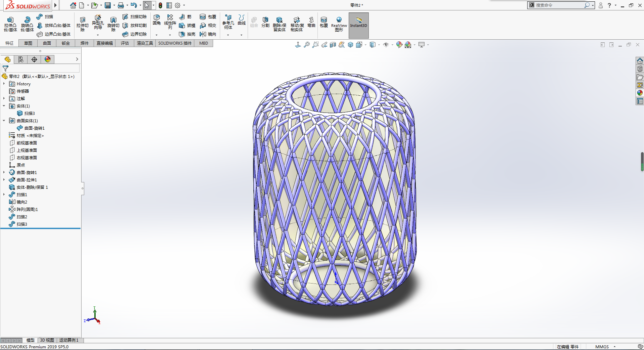
Task: Expand the History folder
Action: click(x=4, y=84)
